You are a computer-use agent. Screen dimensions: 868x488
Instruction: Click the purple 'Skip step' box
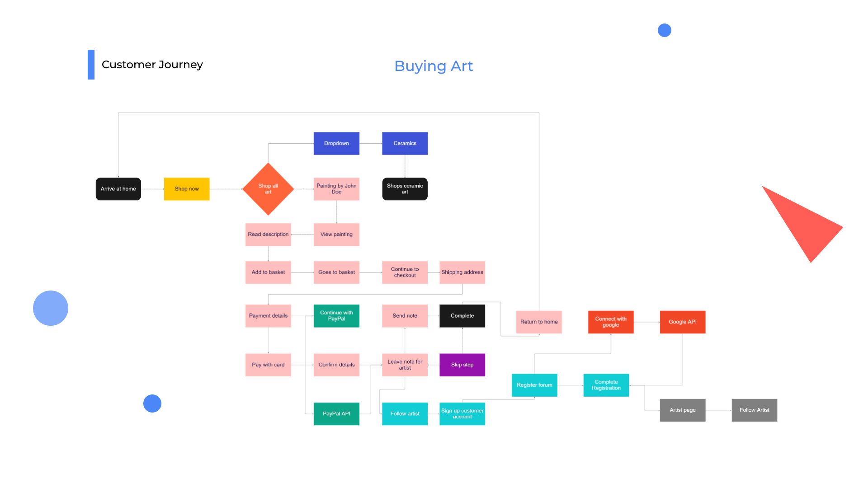462,365
